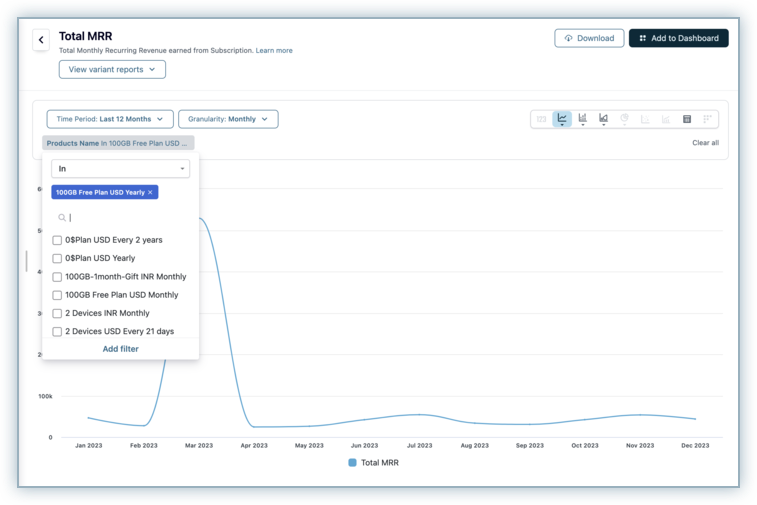Choose the pie chart view icon
The height and width of the screenshot is (505, 757).
pos(624,119)
